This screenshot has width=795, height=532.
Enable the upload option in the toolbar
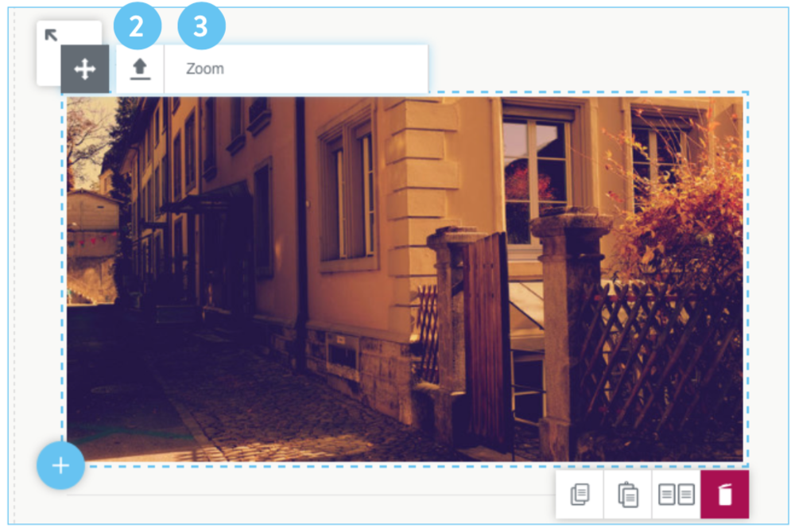tap(142, 68)
